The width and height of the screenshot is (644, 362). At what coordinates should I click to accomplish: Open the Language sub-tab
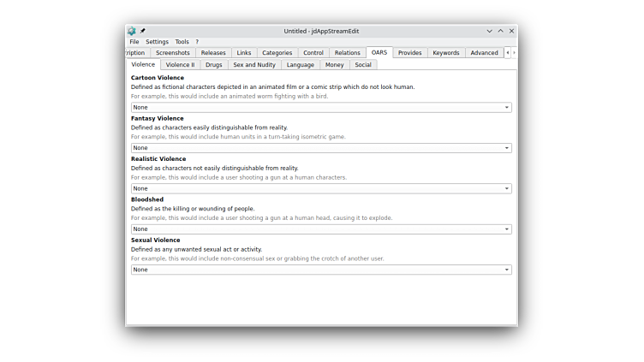click(x=301, y=65)
